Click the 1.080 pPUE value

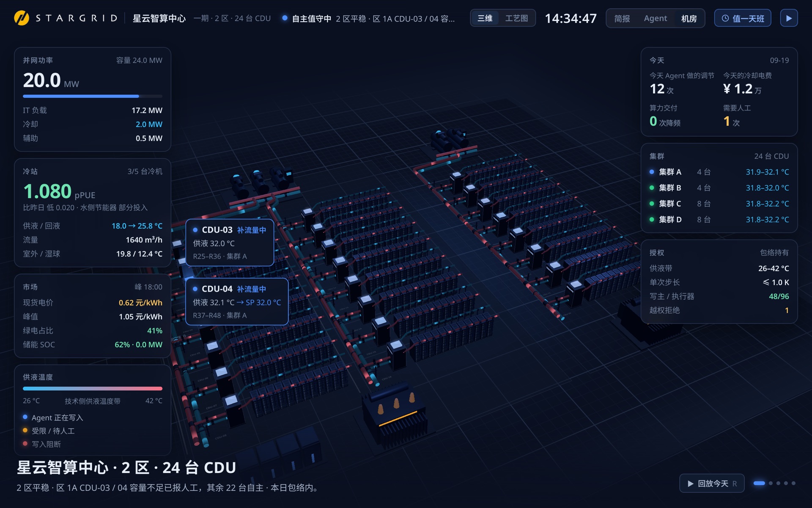(59, 191)
